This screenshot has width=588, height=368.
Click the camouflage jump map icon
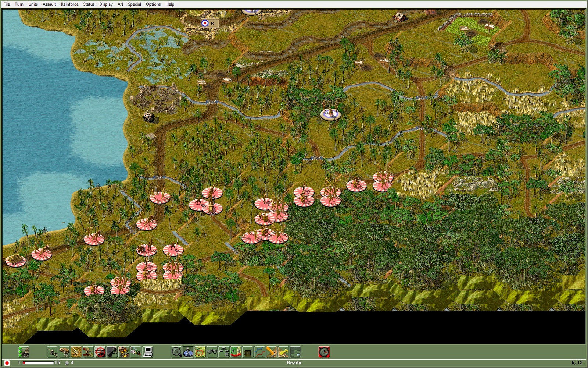(x=200, y=352)
